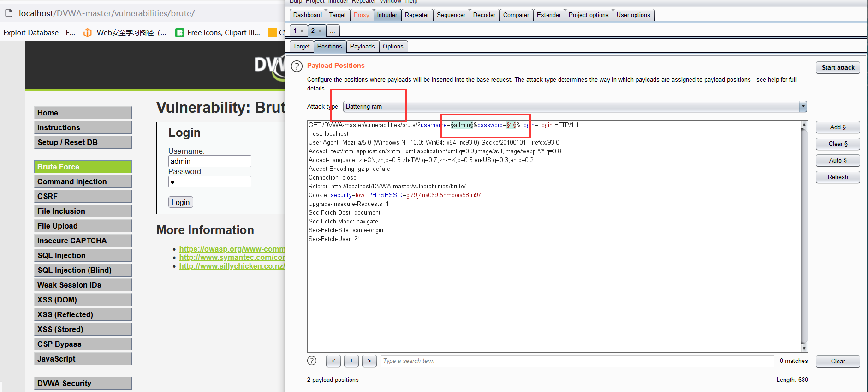Open the Intruder Target sub-tab
The width and height of the screenshot is (868, 392).
coord(302,46)
